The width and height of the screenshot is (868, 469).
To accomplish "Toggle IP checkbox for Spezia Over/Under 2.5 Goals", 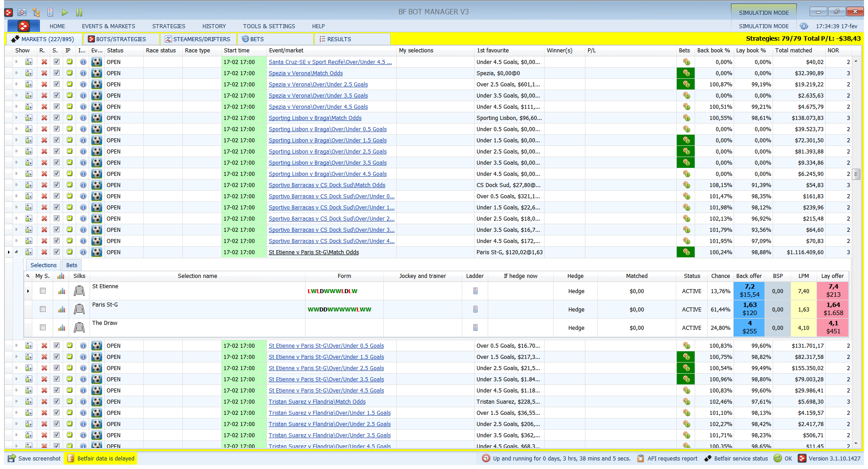I will pyautogui.click(x=70, y=84).
